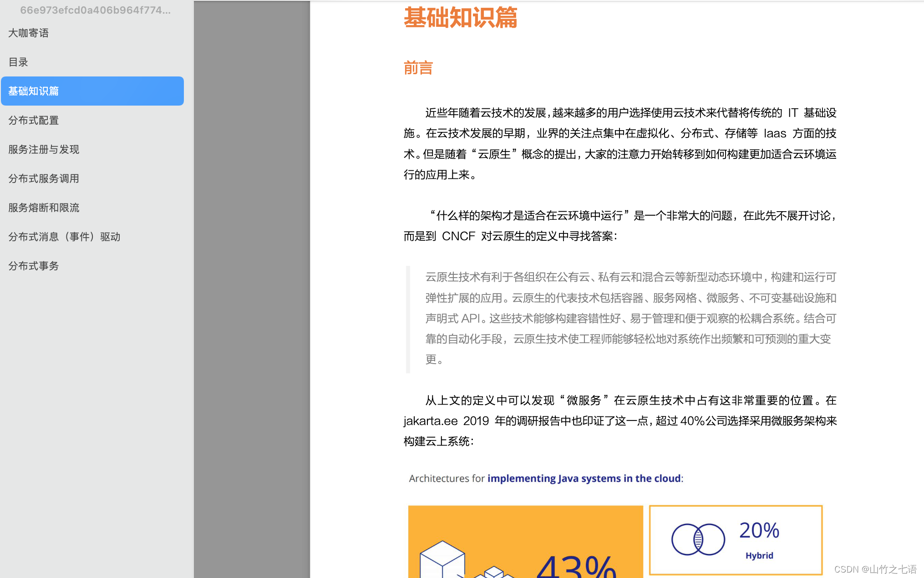
Task: Click the paragraph beginning 近些年随着云技术的发展
Action: 620,144
